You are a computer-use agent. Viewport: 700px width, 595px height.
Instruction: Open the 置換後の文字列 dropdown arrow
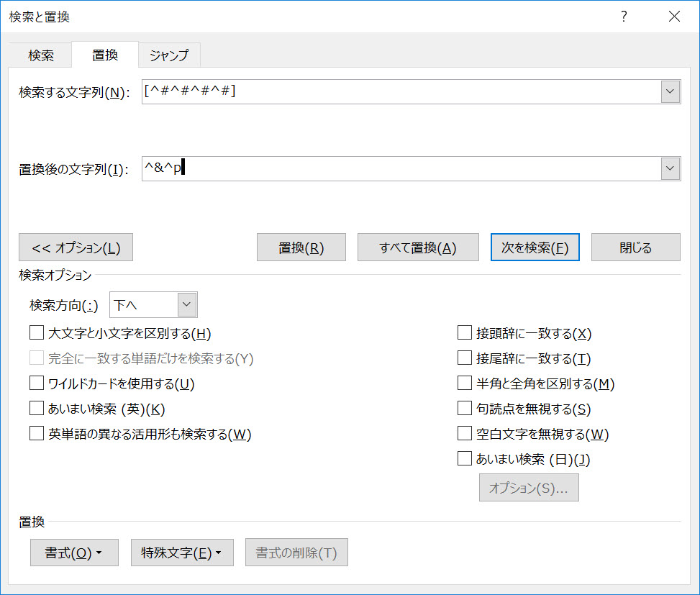[x=670, y=168]
